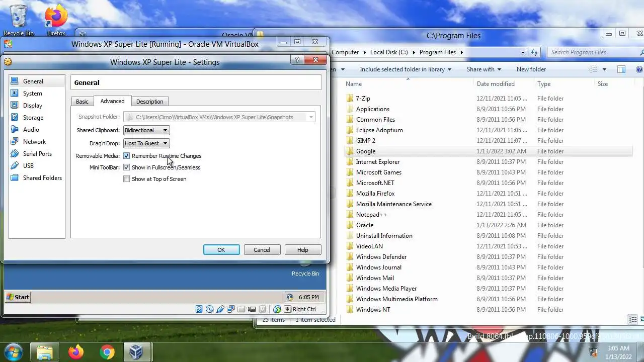Confirm the settings with the OK button
Screen dimensions: 644x362
point(221,250)
